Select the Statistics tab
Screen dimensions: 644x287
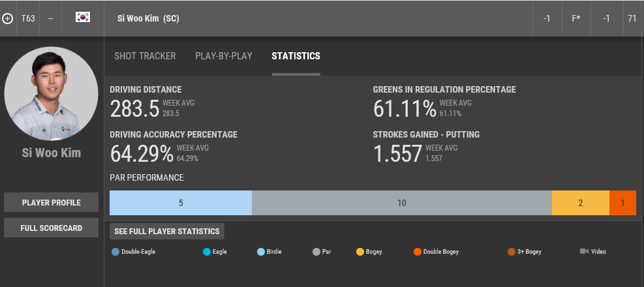[x=296, y=56]
